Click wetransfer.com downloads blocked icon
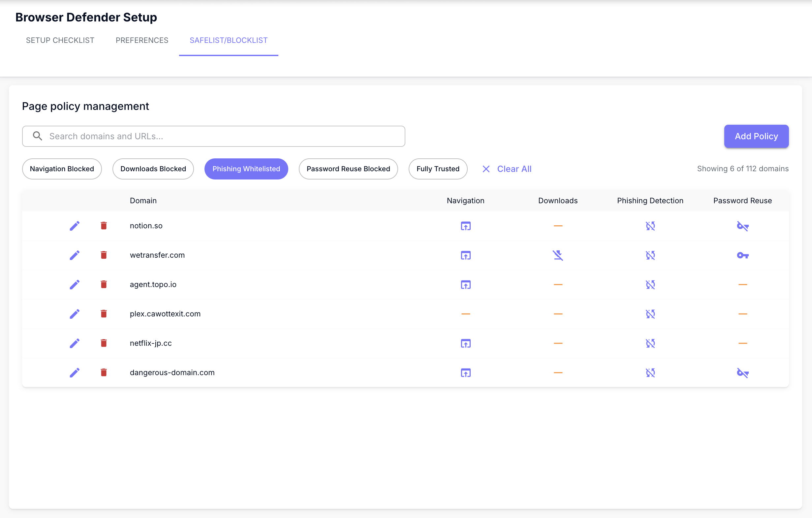Viewport: 812px width, 518px height. [x=558, y=255]
